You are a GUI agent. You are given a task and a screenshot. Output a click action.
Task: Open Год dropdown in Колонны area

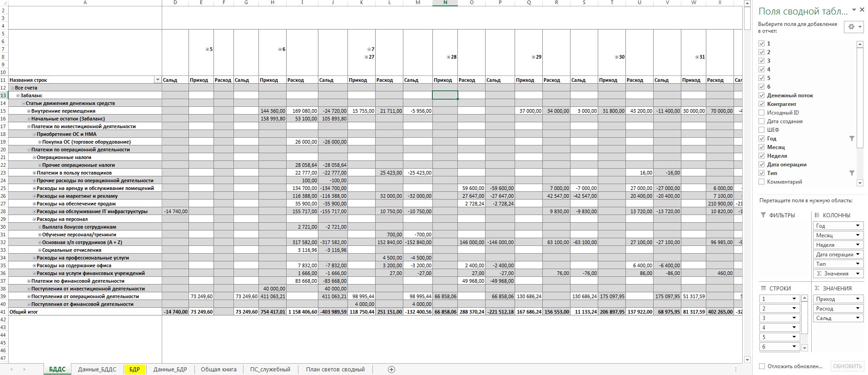[x=858, y=226]
